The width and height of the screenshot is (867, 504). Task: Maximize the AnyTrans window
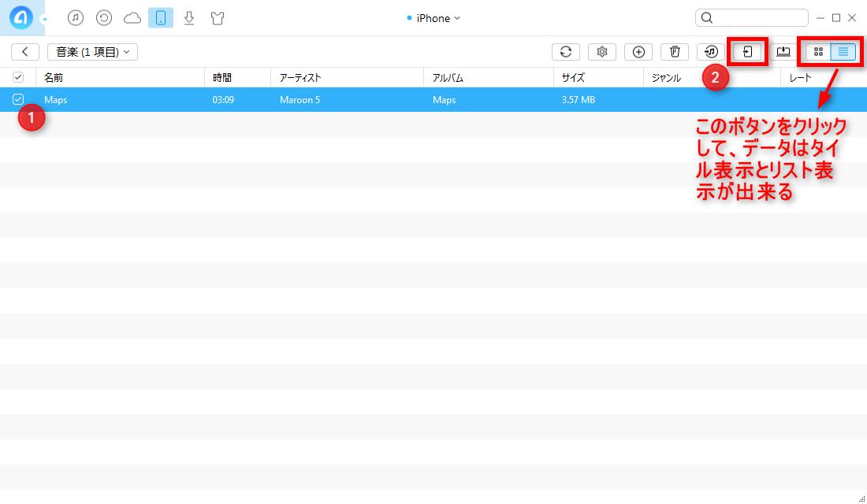click(836, 18)
